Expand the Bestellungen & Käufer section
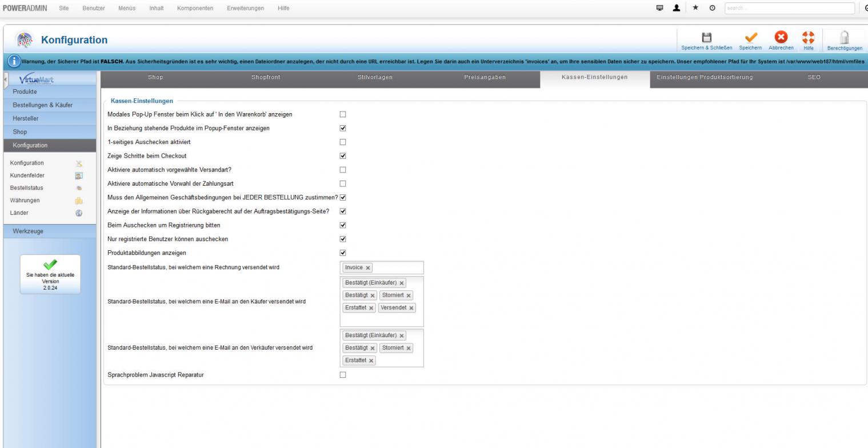 (x=43, y=105)
